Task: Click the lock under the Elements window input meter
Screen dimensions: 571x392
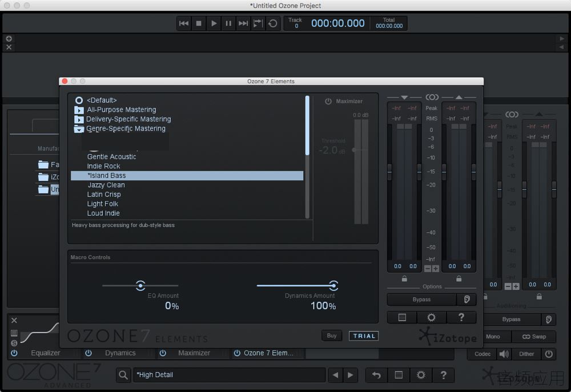Action: [x=404, y=278]
